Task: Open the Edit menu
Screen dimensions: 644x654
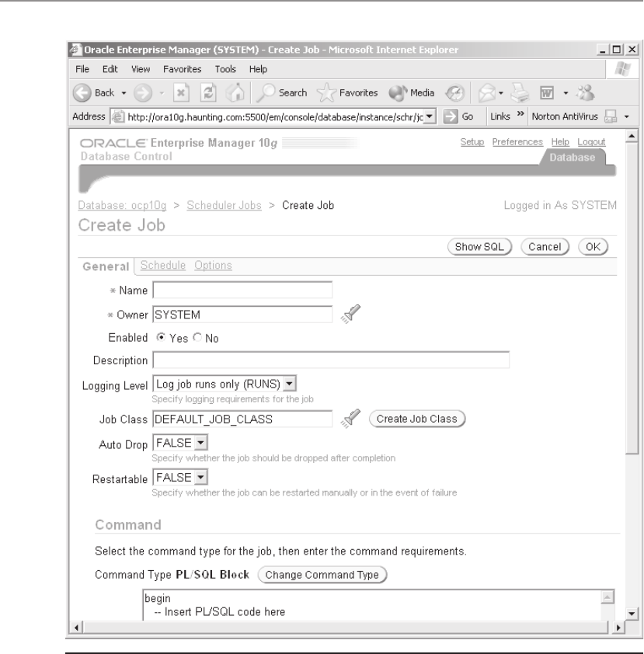Action: (110, 69)
